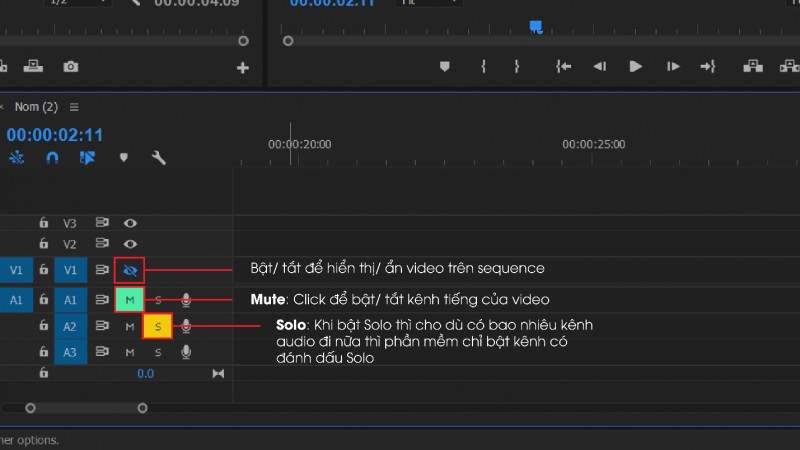
Task: Enable voice-over record on A3
Action: (186, 352)
